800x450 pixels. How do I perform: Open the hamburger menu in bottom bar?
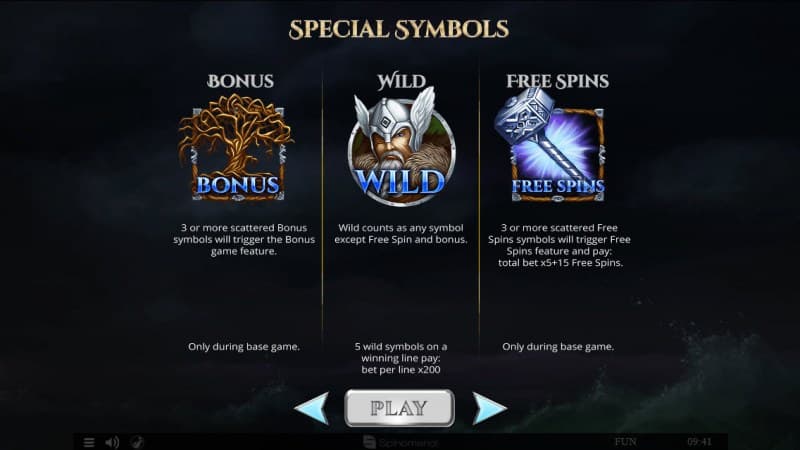click(x=89, y=442)
